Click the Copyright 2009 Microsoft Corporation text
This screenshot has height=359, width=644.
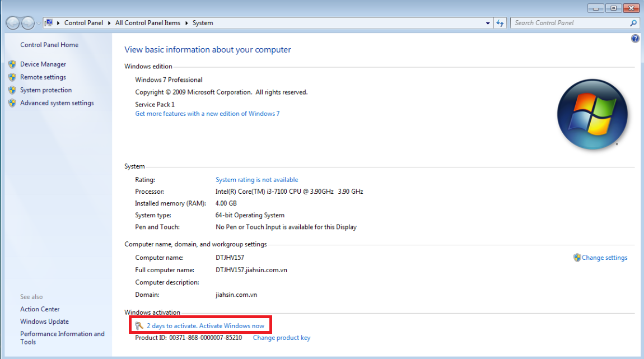pyautogui.click(x=221, y=92)
